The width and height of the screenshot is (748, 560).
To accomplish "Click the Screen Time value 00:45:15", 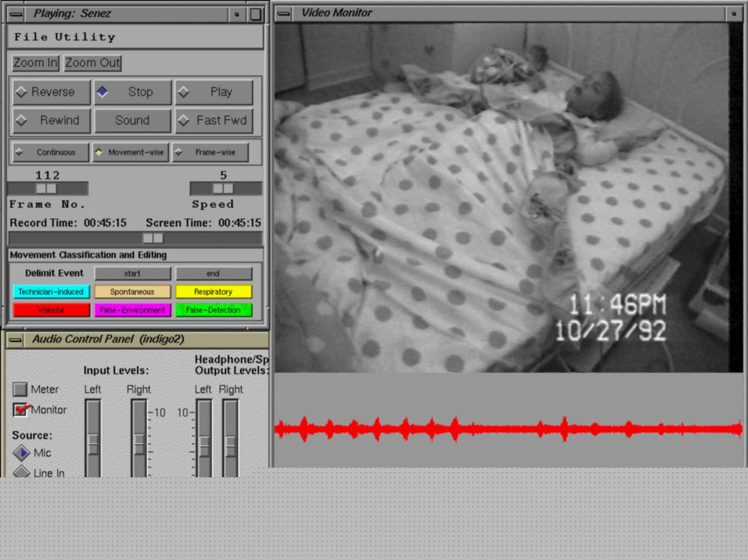I will tap(239, 223).
